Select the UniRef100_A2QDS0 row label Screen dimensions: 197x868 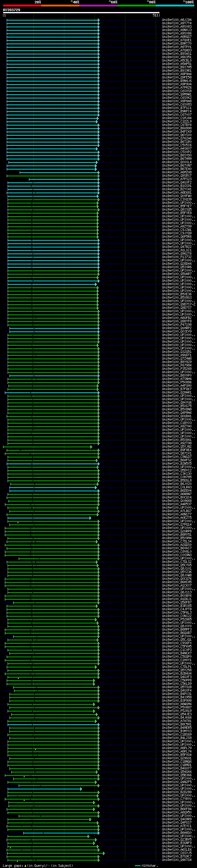point(177,545)
